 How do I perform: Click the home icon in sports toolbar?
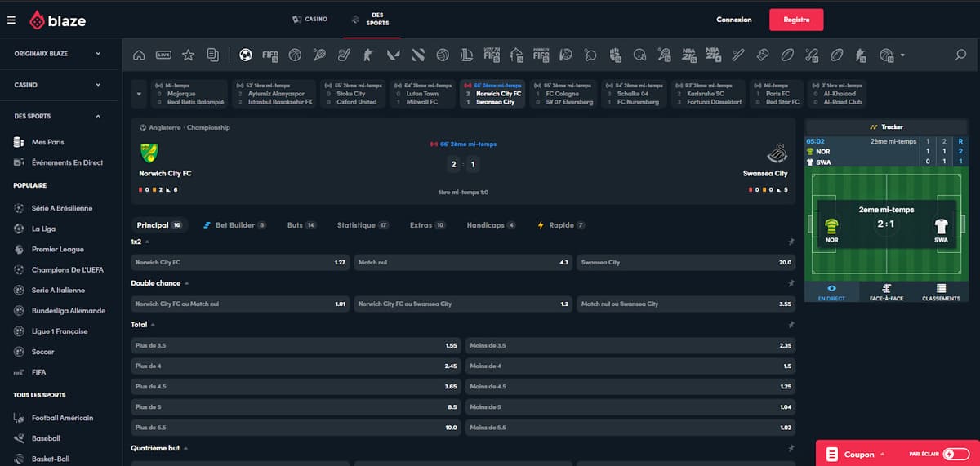click(139, 55)
